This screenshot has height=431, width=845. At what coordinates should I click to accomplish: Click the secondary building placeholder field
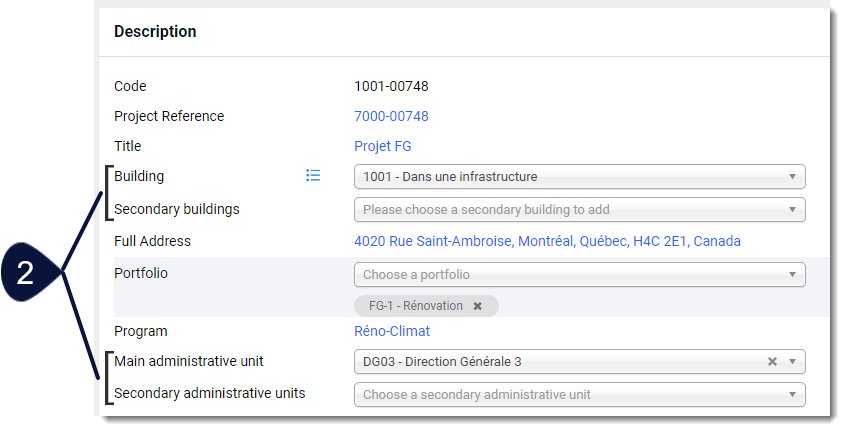coord(579,210)
